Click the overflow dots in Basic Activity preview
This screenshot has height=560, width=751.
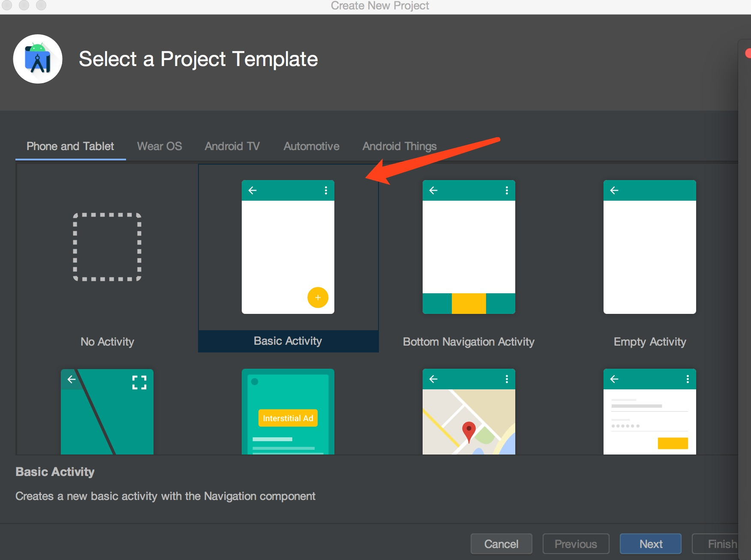(x=326, y=190)
